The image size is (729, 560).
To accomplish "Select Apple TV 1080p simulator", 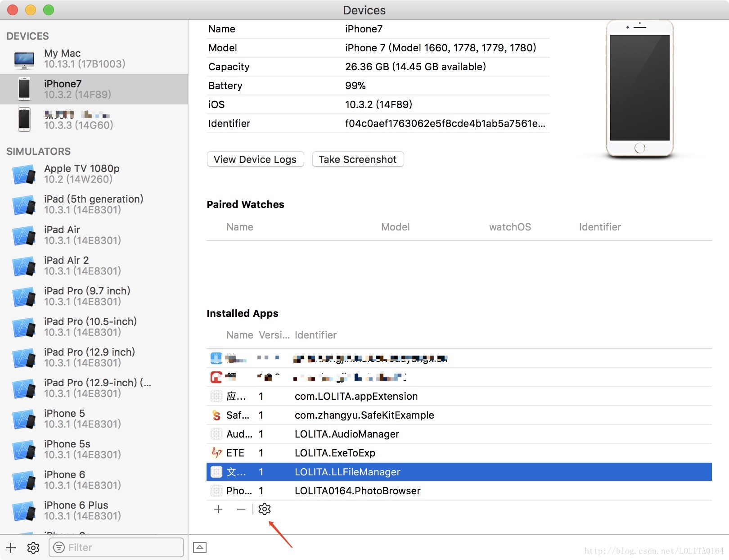I will point(94,174).
